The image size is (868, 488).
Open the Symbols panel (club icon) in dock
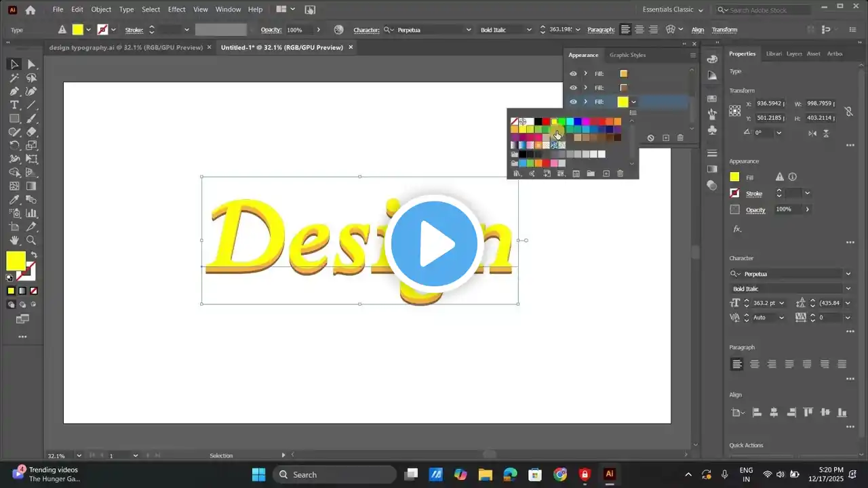712,129
